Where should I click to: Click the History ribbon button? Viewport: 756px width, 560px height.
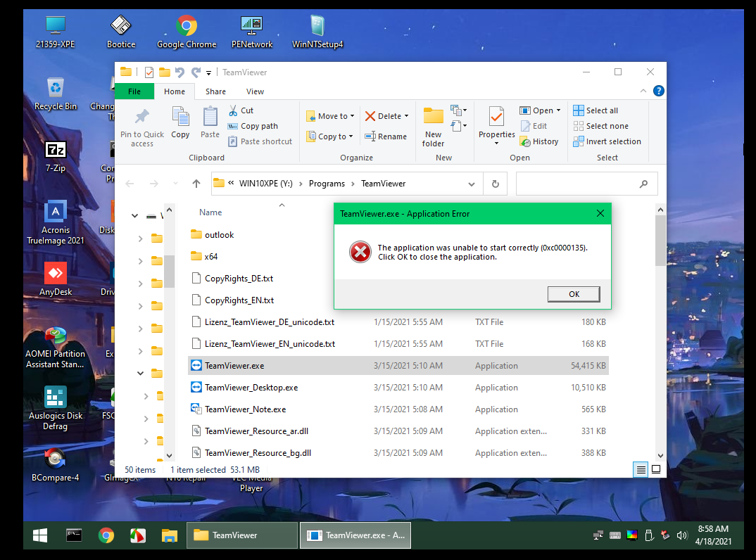(539, 141)
